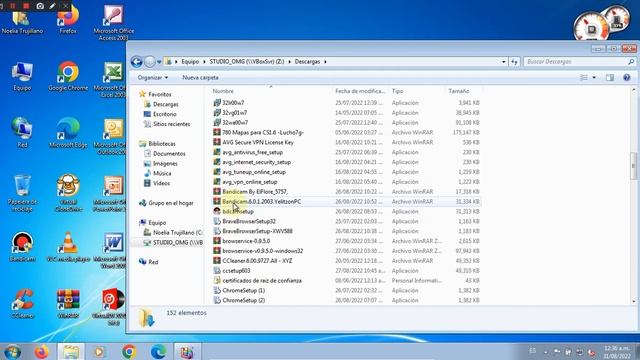Open Firefox from the taskbar
The image size is (640, 360).
pyautogui.click(x=42, y=352)
